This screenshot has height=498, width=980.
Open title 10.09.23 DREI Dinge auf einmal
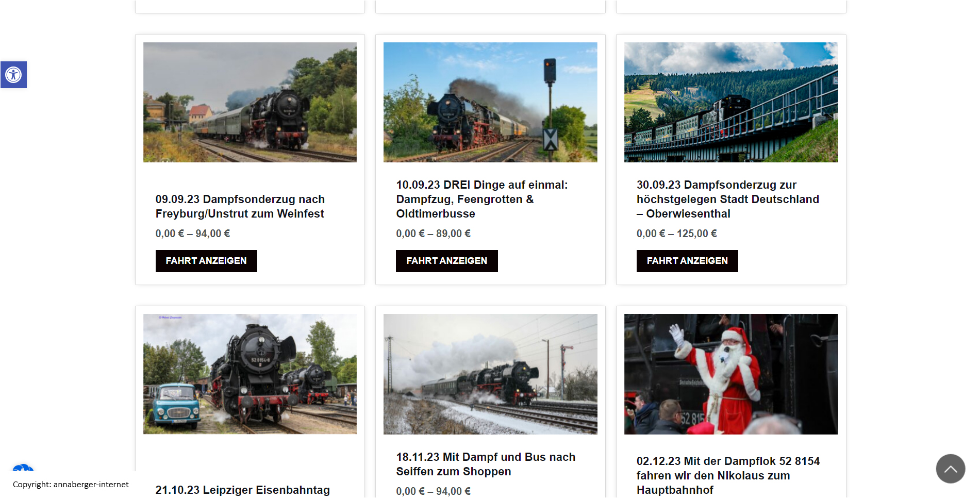482,199
